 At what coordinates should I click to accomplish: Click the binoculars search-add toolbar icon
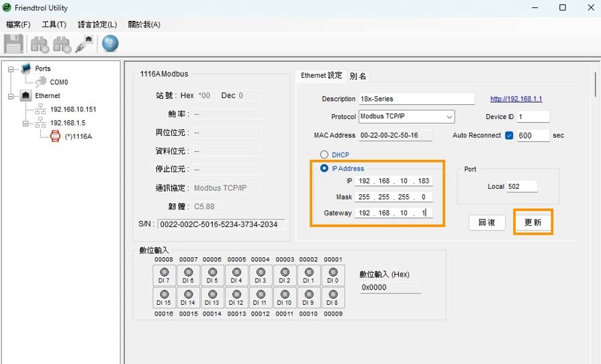(x=39, y=44)
